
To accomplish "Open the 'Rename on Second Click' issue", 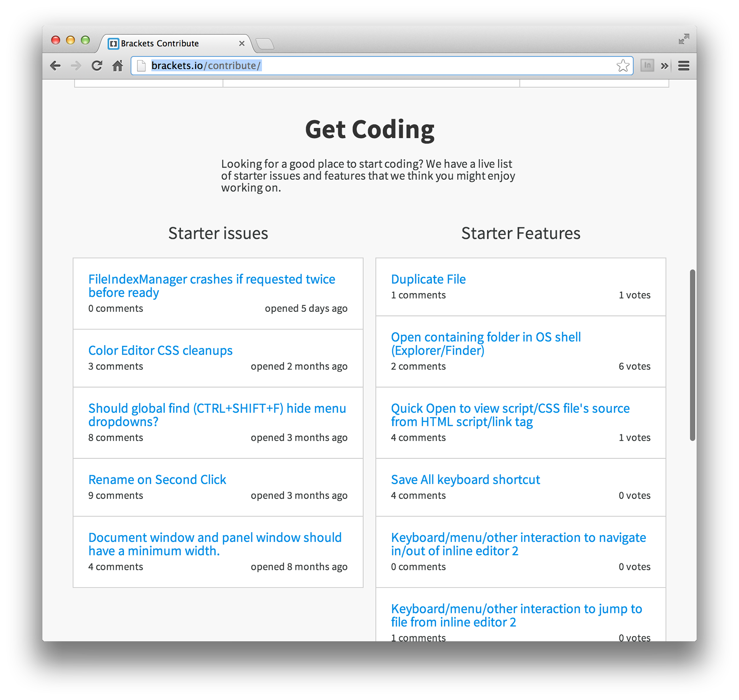I will (157, 479).
